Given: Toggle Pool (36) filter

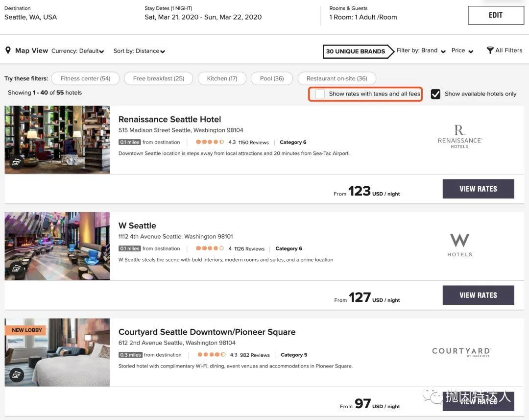Looking at the screenshot, I should tap(272, 78).
